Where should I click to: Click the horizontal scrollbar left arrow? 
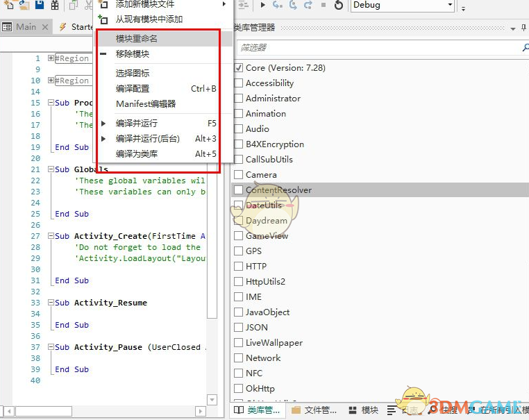click(9, 411)
